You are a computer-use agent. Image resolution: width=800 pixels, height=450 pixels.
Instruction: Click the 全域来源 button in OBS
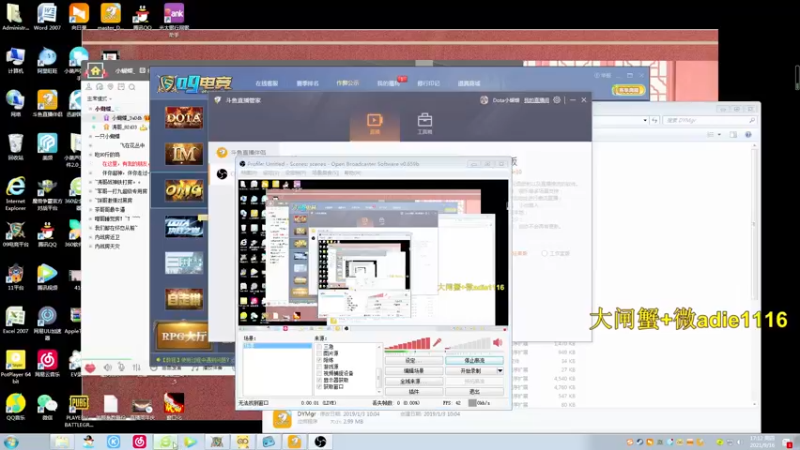[414, 381]
